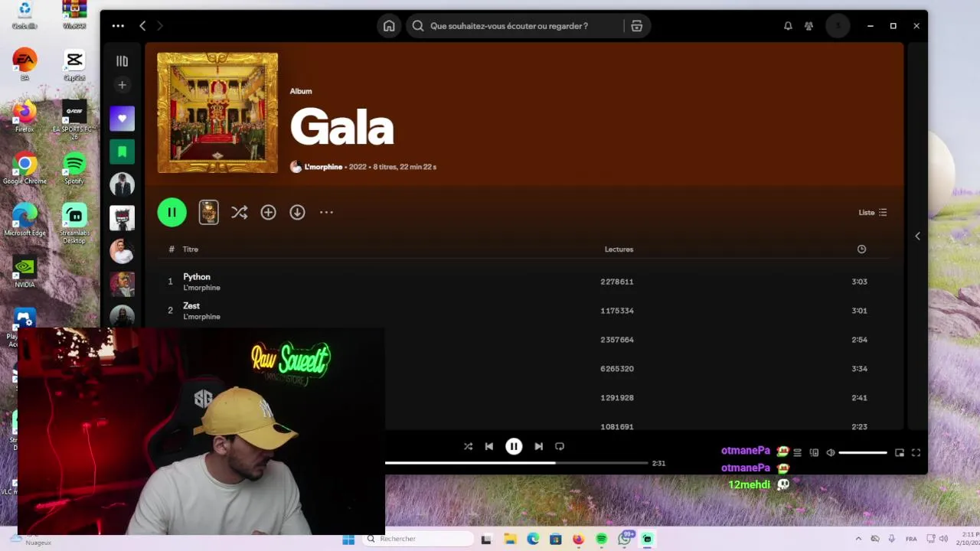This screenshot has width=980, height=551.
Task: Open more options for the Gala album
Action: click(326, 212)
